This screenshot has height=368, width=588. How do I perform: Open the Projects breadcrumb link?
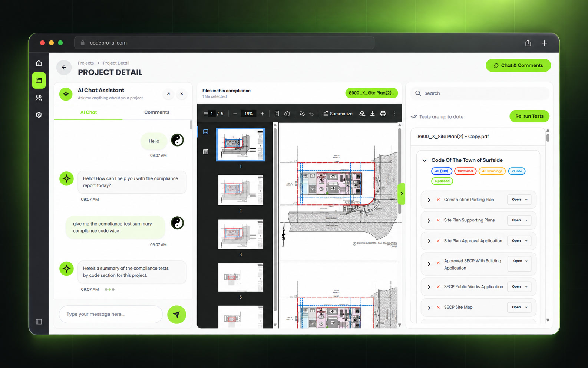click(x=86, y=63)
